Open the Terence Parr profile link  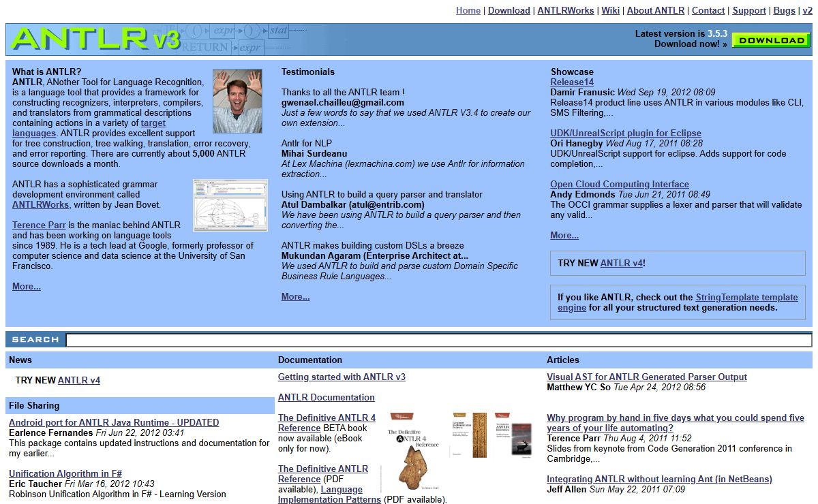tap(40, 225)
